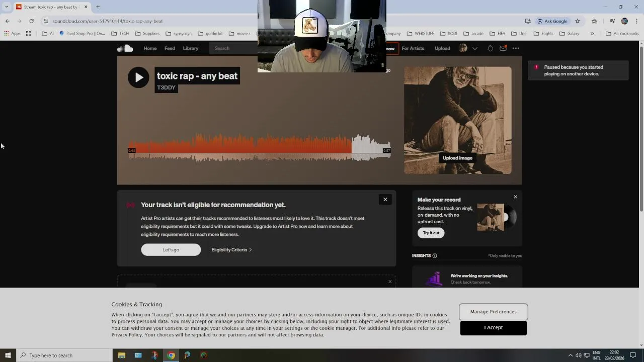The image size is (644, 362).
Task: Go back with the browser back arrow
Action: pyautogui.click(x=7, y=21)
